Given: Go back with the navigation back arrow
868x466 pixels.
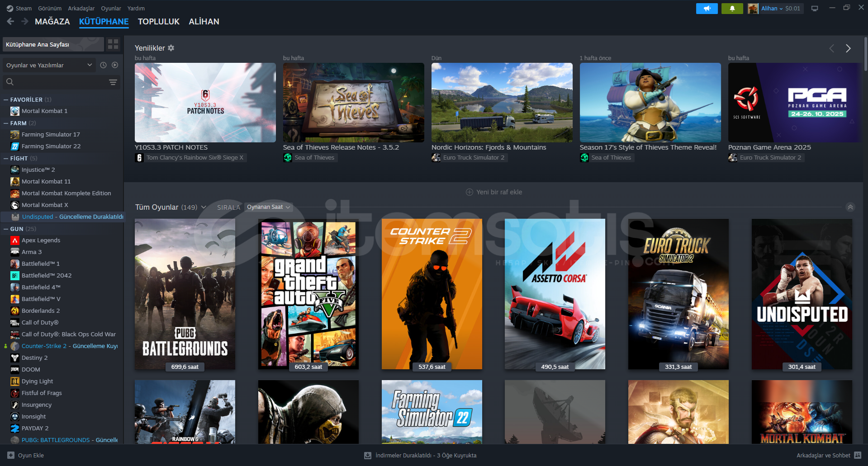Looking at the screenshot, I should tap(10, 21).
